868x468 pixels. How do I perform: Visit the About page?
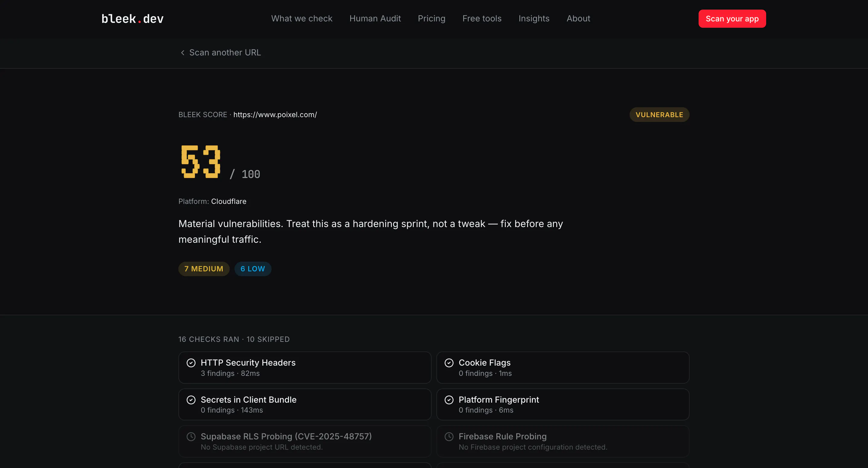pos(578,18)
